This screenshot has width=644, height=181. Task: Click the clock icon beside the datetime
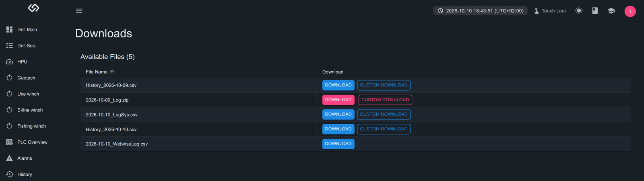pos(440,11)
